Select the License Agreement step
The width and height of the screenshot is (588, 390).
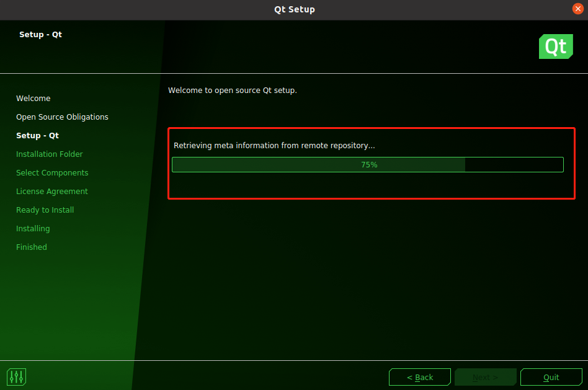click(x=51, y=192)
